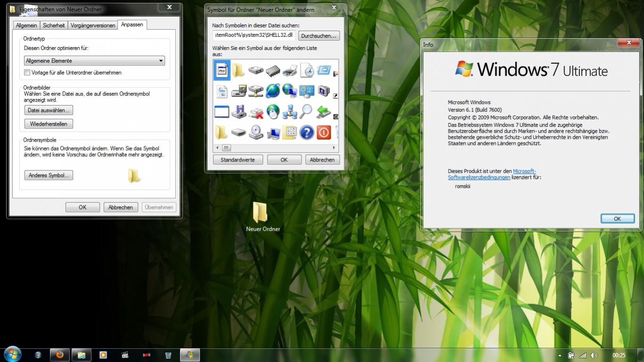Click the icon list left scroll arrow
The width and height of the screenshot is (644, 362).
[x=217, y=147]
